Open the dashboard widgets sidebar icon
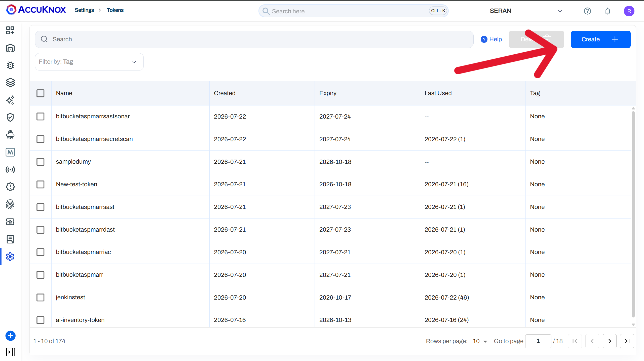Viewport: 644px width, 361px height. point(10,30)
